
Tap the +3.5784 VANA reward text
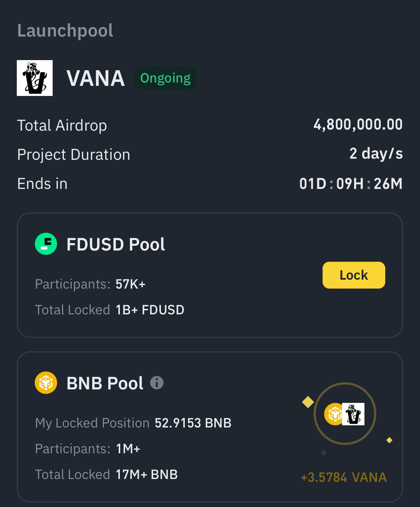tap(343, 478)
